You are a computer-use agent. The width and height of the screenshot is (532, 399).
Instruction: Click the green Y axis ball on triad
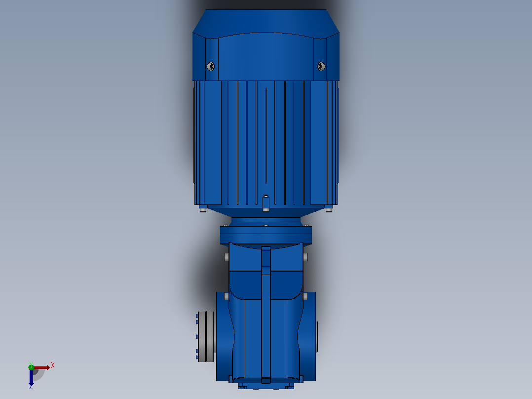[x=31, y=367]
